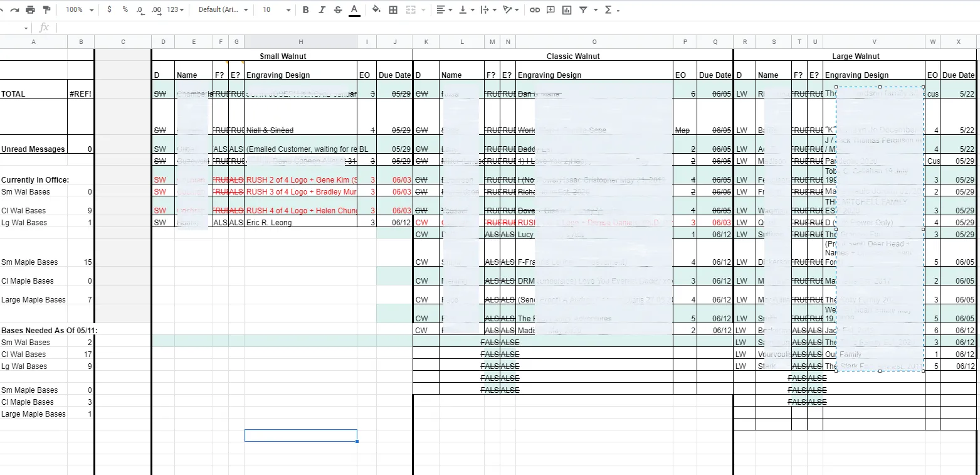
Task: Select the column V header
Action: 874,41
